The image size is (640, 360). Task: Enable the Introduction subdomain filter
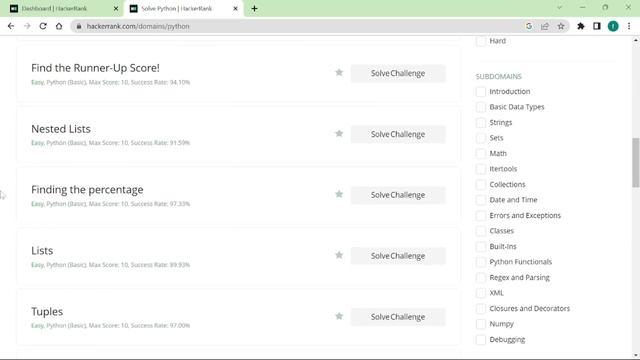click(x=481, y=91)
